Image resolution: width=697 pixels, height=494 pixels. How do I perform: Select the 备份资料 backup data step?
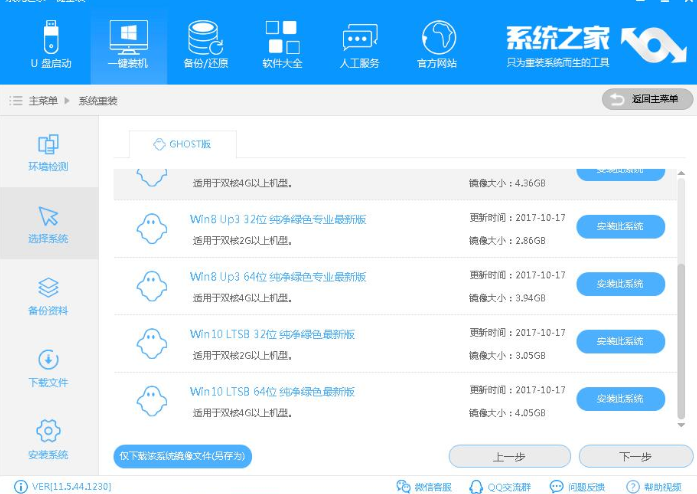tap(48, 296)
